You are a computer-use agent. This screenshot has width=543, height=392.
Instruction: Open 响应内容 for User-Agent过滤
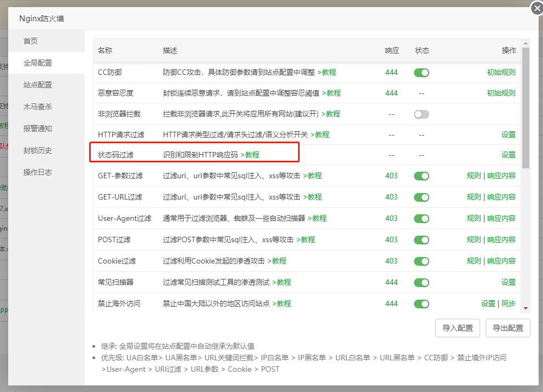tap(501, 218)
